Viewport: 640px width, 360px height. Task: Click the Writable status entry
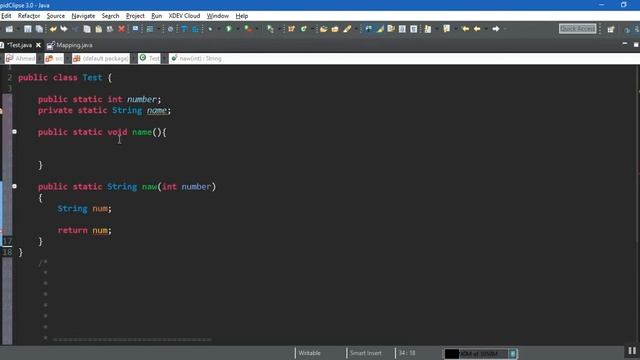309,353
